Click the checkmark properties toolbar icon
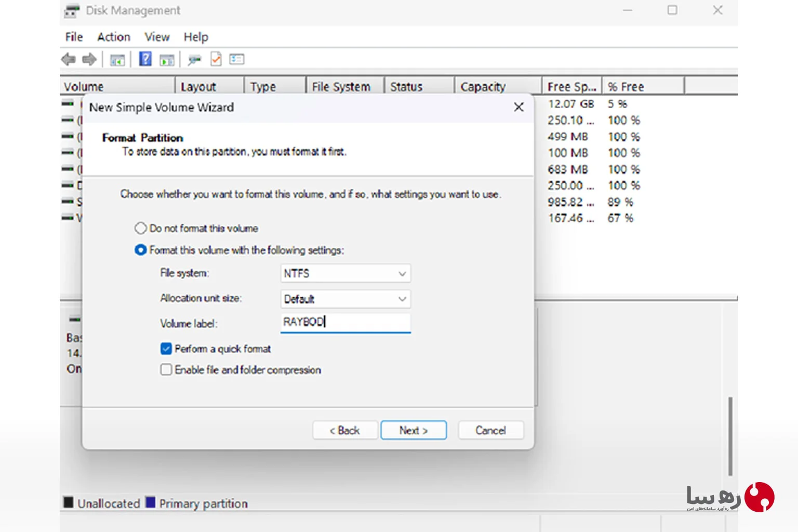 216,59
